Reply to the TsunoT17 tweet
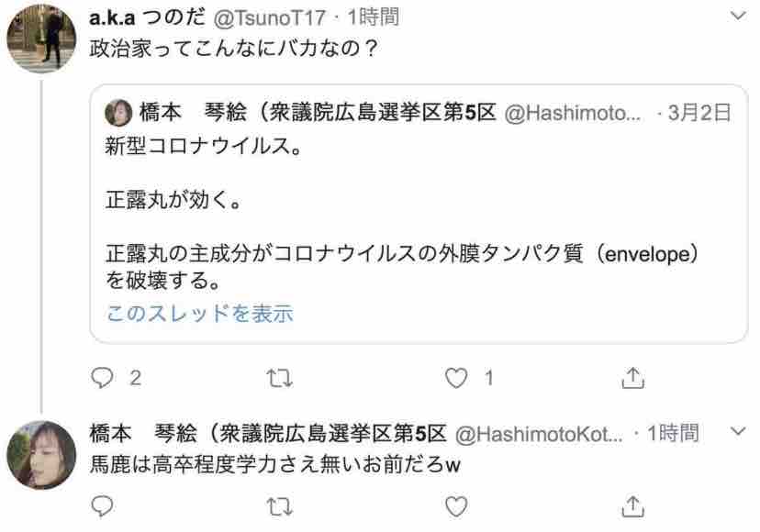The width and height of the screenshot is (760, 532). [x=102, y=378]
